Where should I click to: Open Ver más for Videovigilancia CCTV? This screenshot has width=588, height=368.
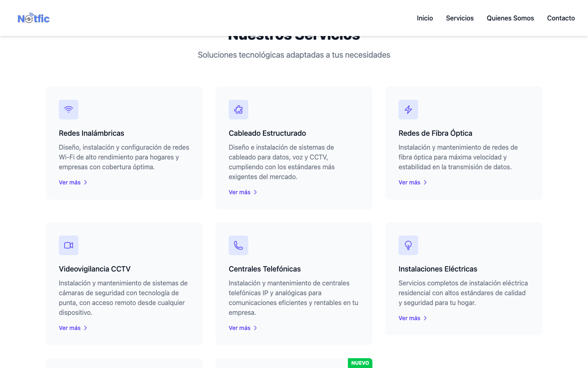point(73,328)
